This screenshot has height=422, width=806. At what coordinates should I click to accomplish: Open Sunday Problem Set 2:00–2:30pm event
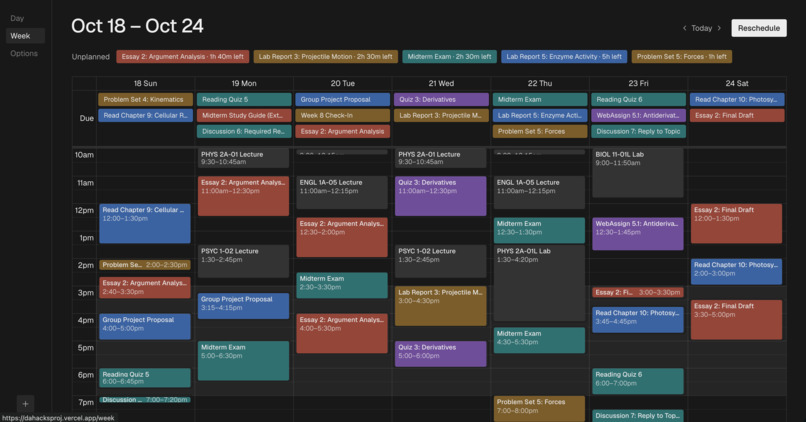(x=145, y=265)
